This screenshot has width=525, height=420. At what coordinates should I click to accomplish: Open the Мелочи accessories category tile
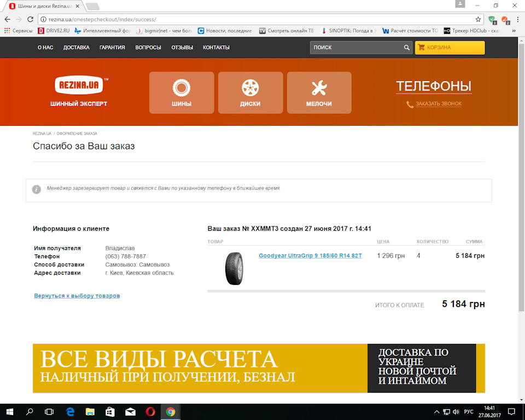[x=319, y=92]
